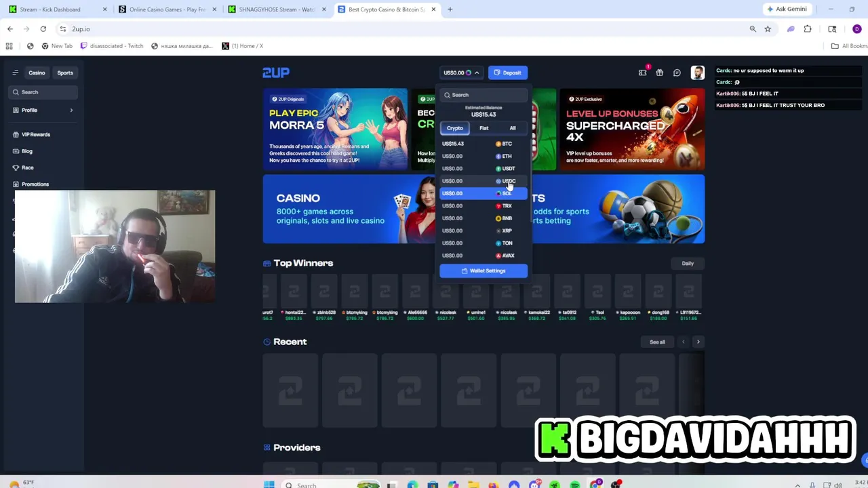This screenshot has width=868, height=488.
Task: Select the USDT wallet row
Action: (x=484, y=169)
